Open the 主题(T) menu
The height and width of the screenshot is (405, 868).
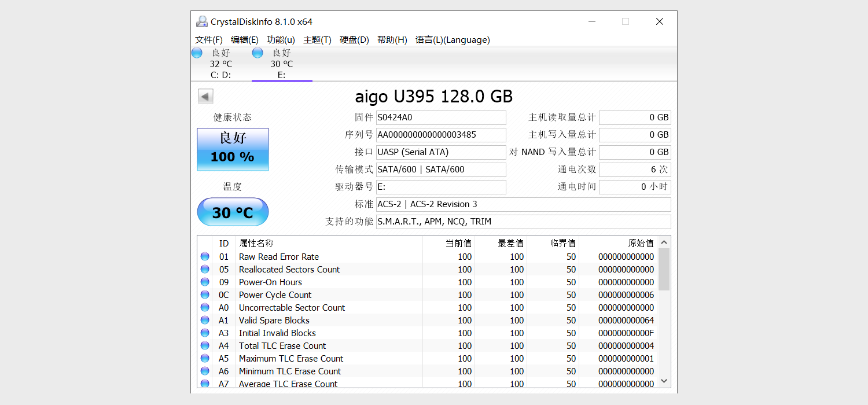click(x=317, y=40)
